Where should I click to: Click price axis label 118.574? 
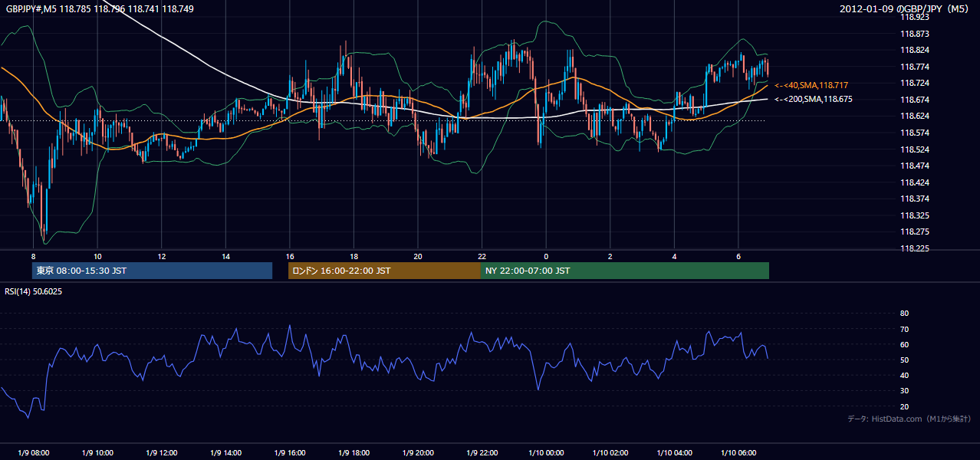(915, 133)
